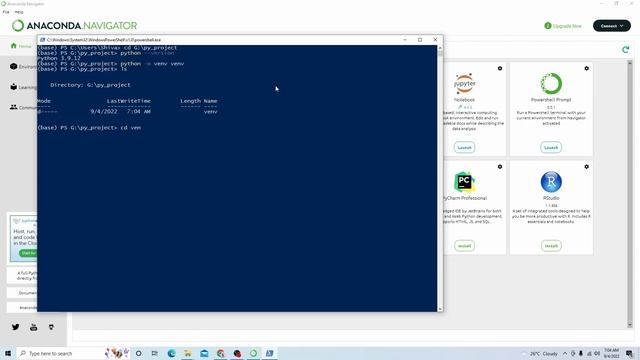Launch Powershell Prompt
Viewport: 640px width, 360px height.
click(551, 147)
